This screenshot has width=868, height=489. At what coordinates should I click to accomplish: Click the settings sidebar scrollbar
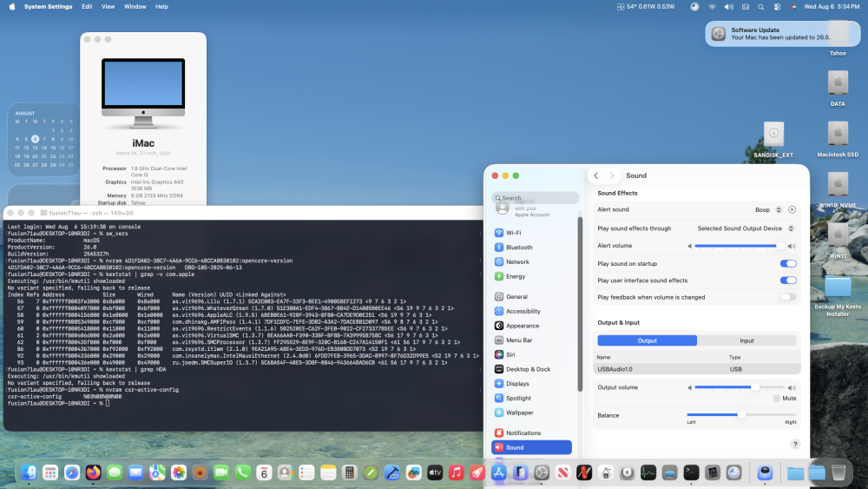coord(580,304)
